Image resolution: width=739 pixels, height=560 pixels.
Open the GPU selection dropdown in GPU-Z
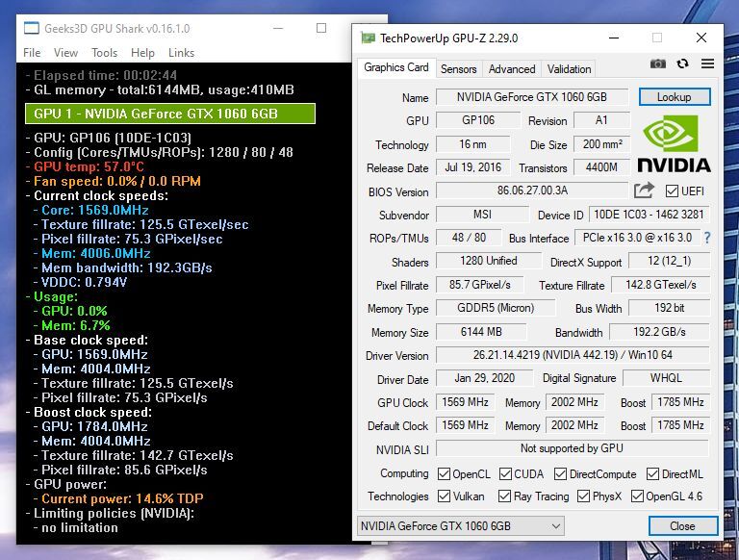tap(461, 526)
